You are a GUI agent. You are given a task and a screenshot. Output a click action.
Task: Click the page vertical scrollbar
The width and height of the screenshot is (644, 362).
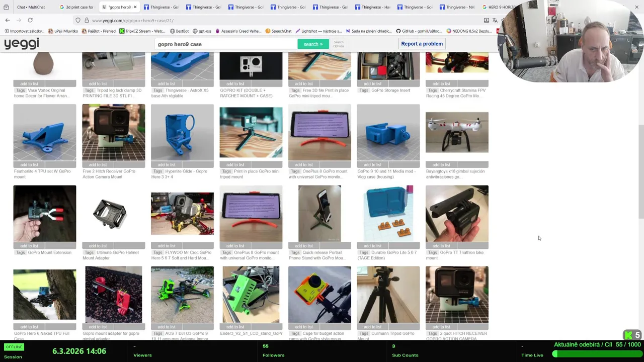tap(641, 171)
